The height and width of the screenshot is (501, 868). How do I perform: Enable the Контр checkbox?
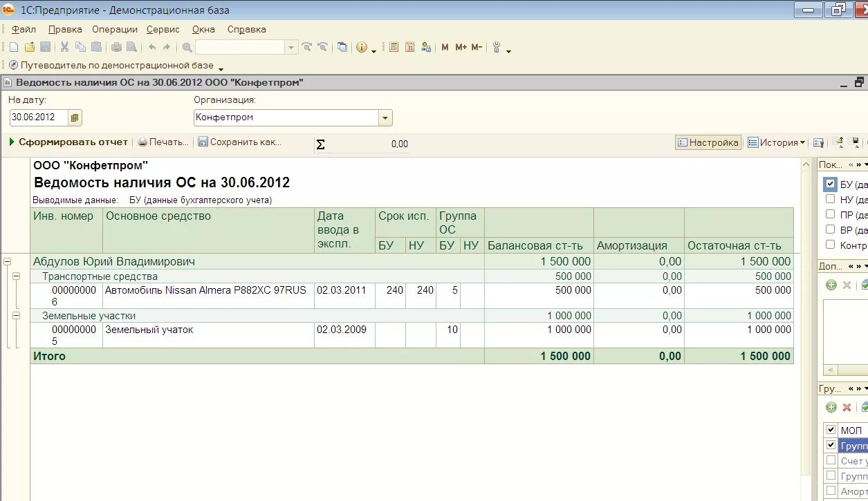pos(831,245)
